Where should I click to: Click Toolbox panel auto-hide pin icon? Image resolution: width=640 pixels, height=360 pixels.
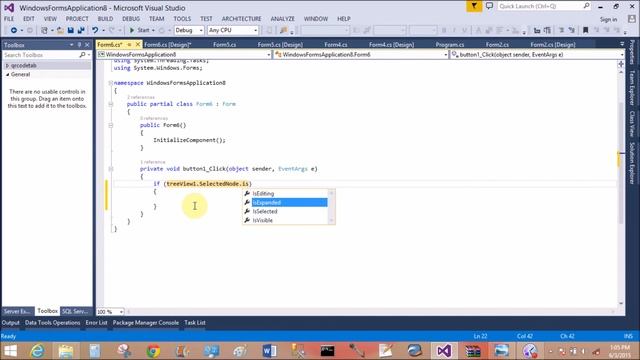(x=79, y=45)
